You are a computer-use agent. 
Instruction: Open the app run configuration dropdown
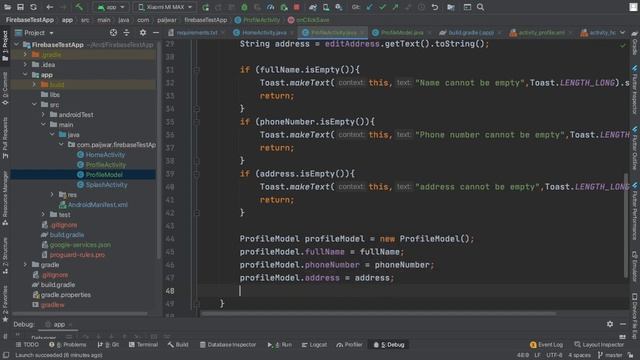(x=111, y=7)
